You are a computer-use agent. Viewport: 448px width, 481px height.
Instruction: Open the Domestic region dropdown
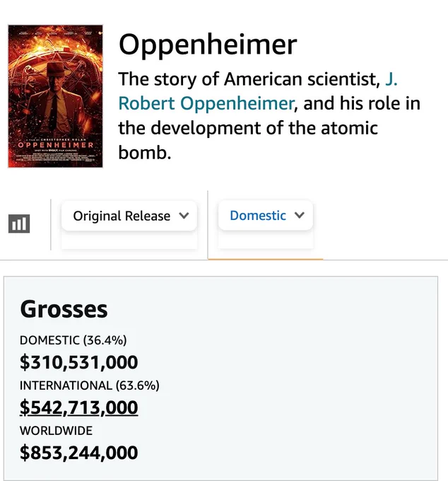(266, 215)
